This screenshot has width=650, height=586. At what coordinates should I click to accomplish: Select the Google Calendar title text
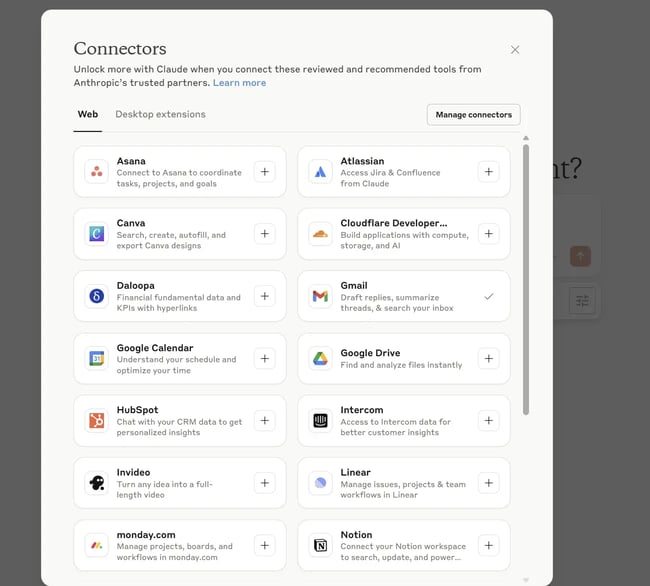pos(155,348)
